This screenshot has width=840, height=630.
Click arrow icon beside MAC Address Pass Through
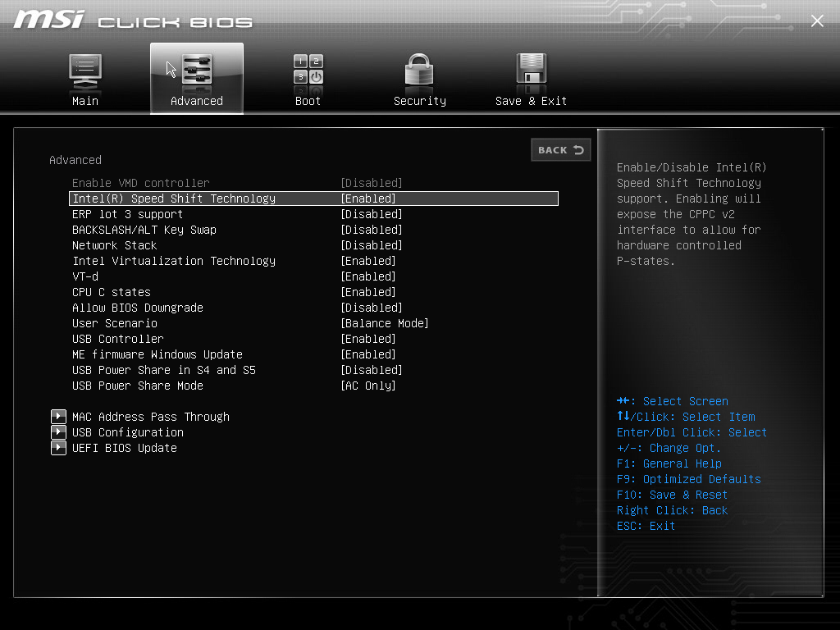coord(58,417)
